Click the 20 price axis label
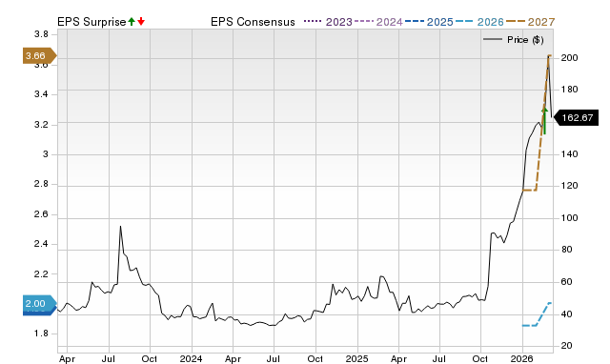The width and height of the screenshot is (610, 364). [567, 345]
